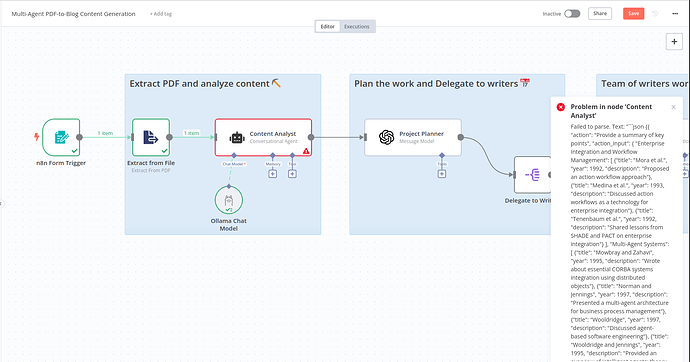690x362 pixels.
Task: Click the Share button
Action: pyautogui.click(x=600, y=14)
